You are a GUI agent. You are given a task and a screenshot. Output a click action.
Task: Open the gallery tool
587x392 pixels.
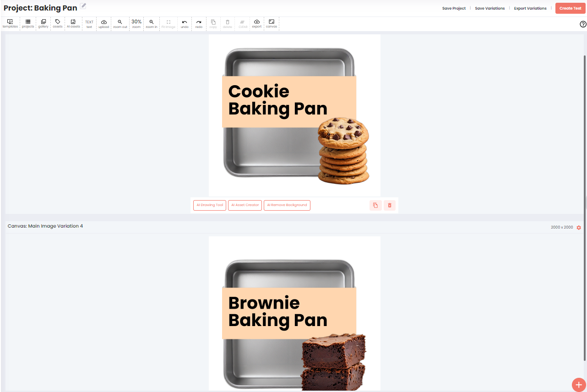pyautogui.click(x=43, y=23)
